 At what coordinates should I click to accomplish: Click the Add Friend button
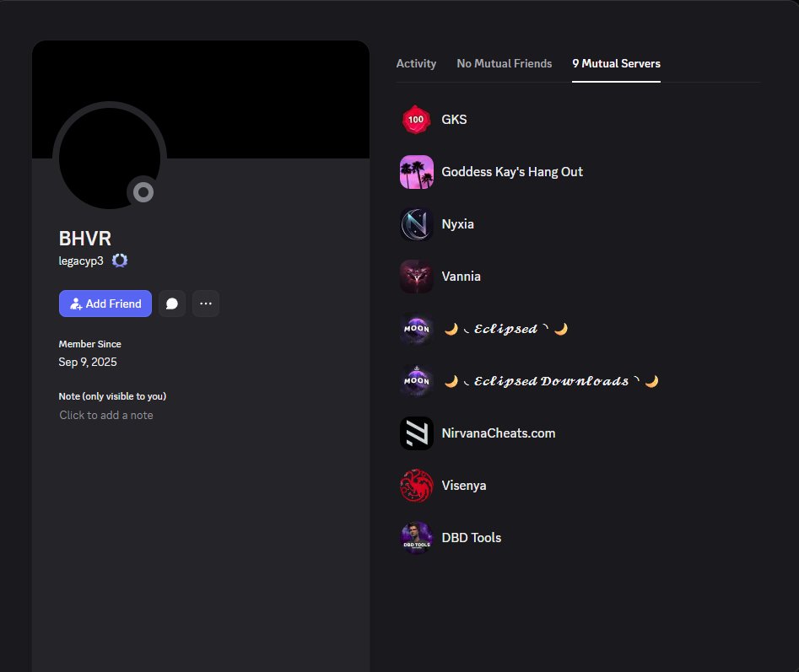coord(105,304)
